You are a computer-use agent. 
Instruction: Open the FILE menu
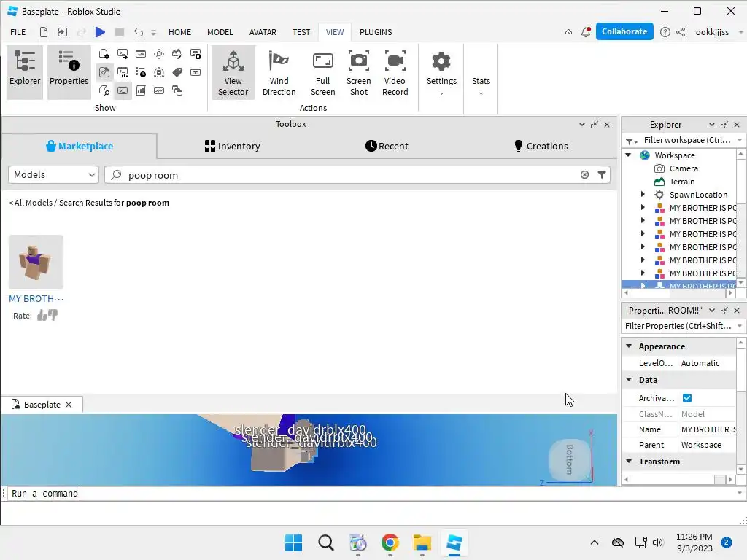18,32
